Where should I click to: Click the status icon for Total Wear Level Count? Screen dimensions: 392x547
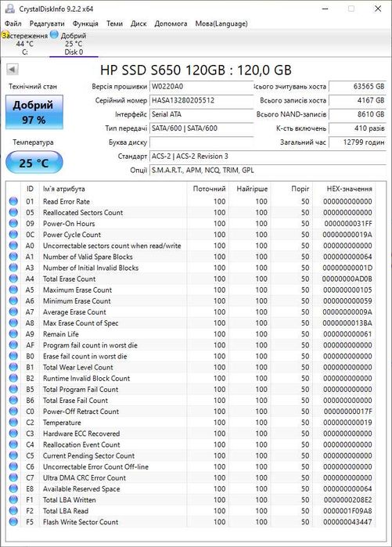click(13, 367)
